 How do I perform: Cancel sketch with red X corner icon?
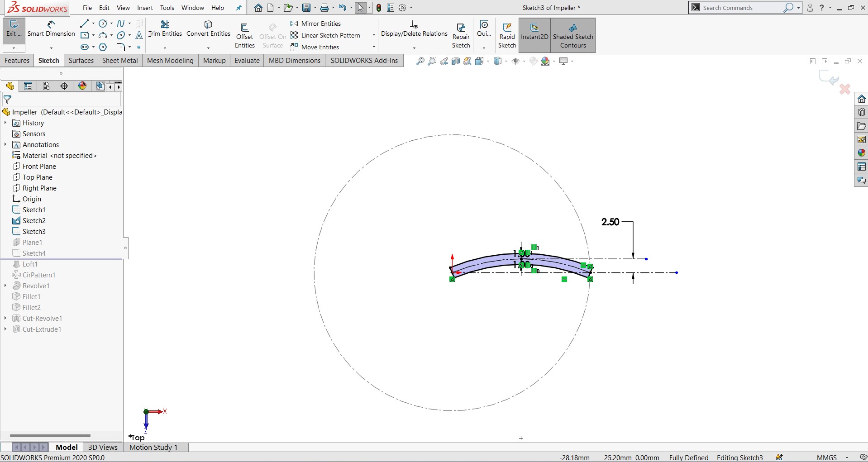(844, 89)
